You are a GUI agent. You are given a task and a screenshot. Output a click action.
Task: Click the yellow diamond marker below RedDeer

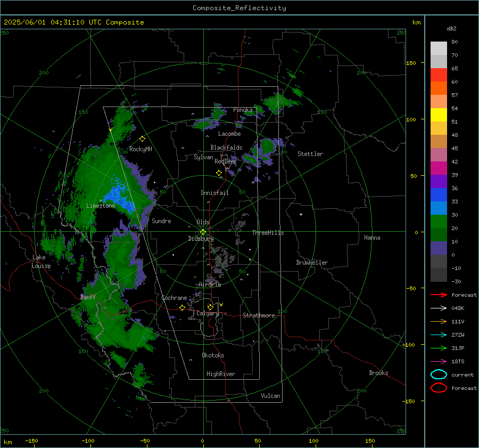tap(219, 173)
